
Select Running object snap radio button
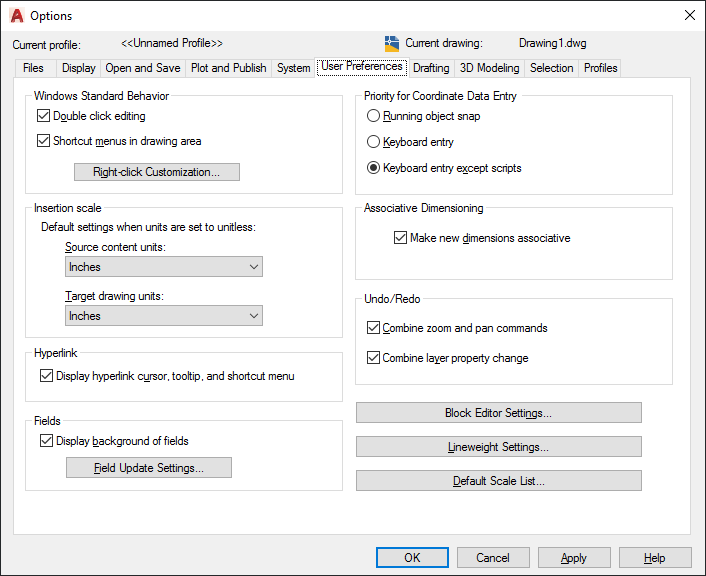click(x=373, y=116)
